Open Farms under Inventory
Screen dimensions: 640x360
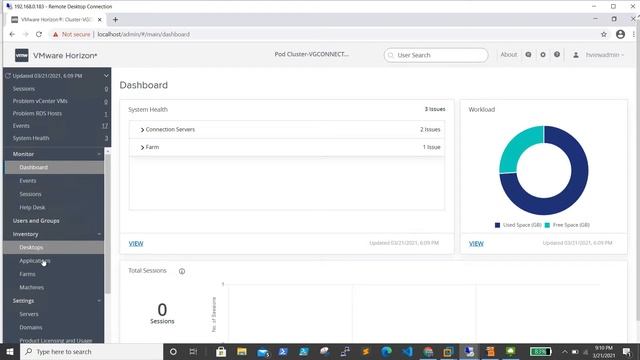(x=27, y=274)
